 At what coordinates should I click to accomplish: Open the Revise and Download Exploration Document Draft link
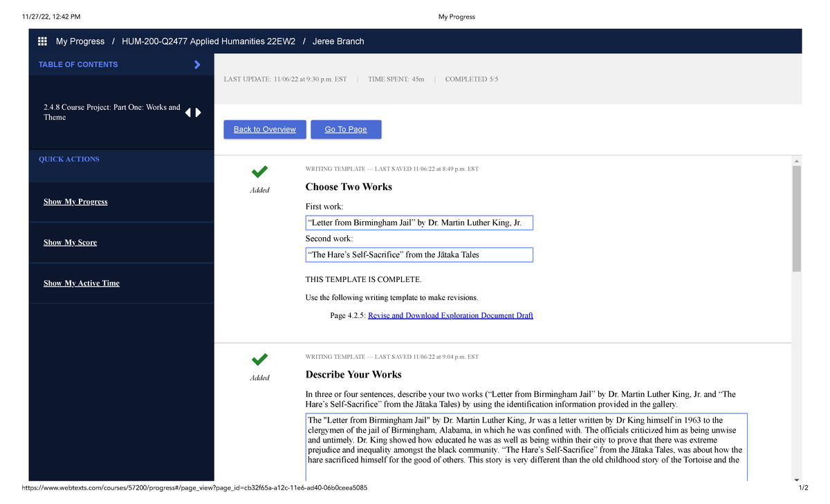click(x=450, y=315)
